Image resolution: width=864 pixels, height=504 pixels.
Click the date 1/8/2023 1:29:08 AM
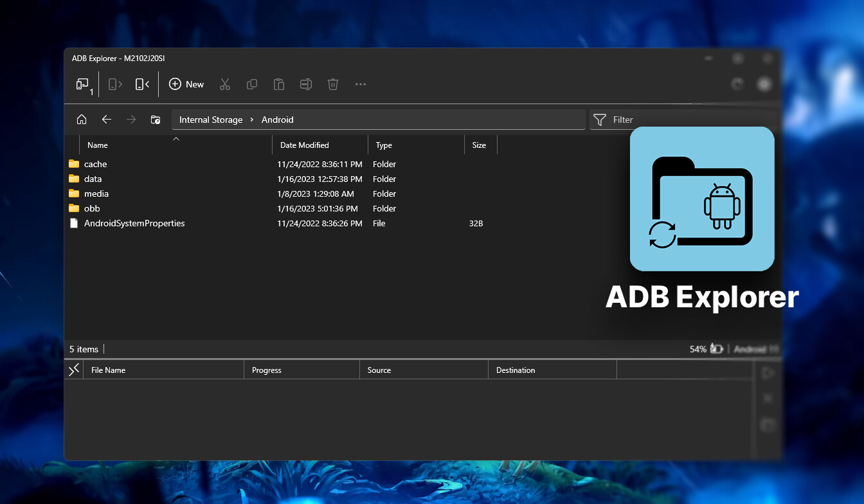pos(316,194)
